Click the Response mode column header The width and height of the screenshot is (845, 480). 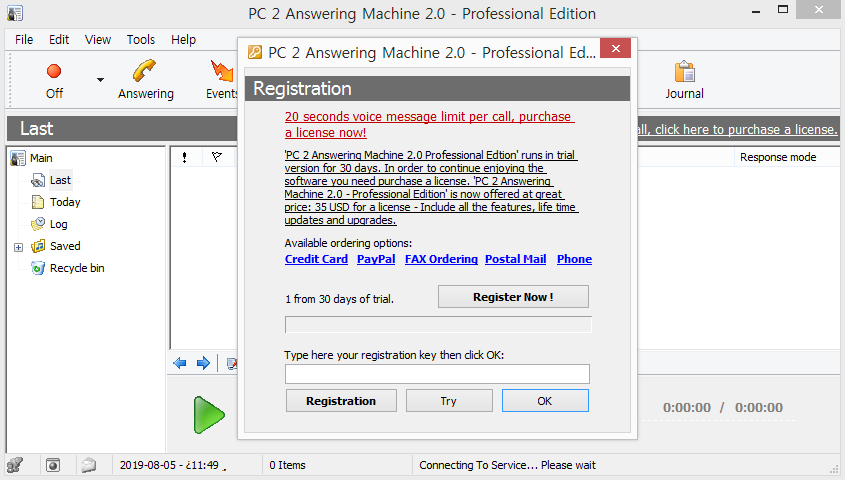(x=778, y=157)
